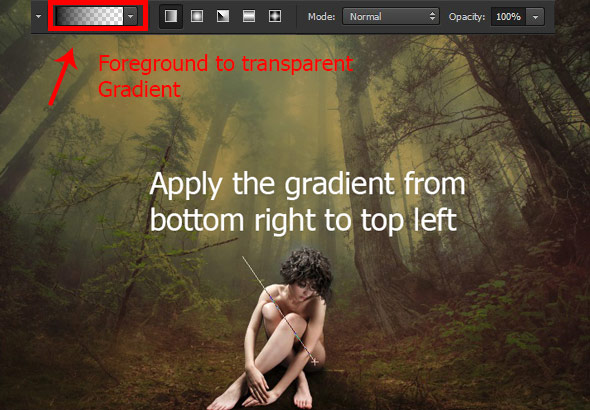This screenshot has width=590, height=410.
Task: Click the red arrow pointing to gradient
Action: (63, 75)
